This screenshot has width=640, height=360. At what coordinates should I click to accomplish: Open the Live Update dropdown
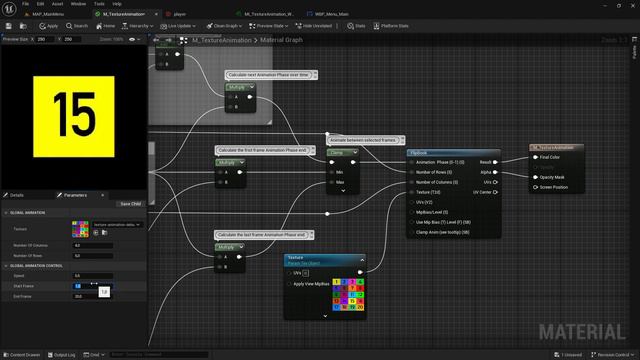[178, 26]
